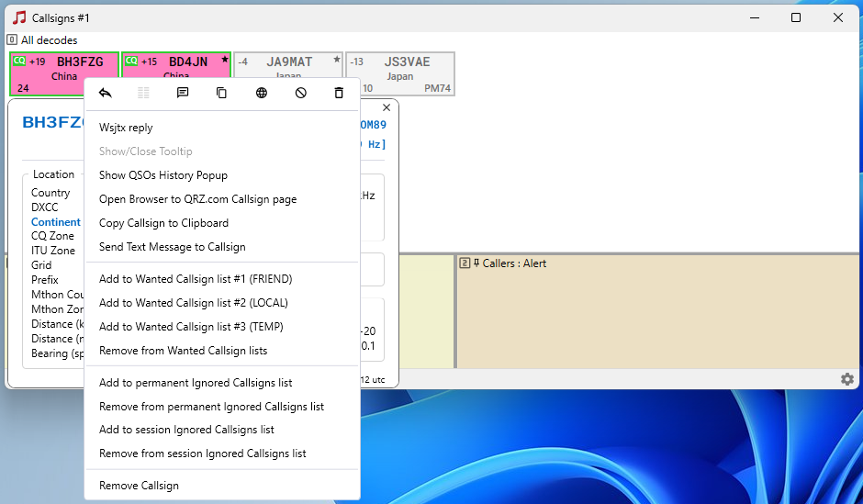
Task: Click the copy callsign icon in popup toolbar
Action: pyautogui.click(x=221, y=93)
